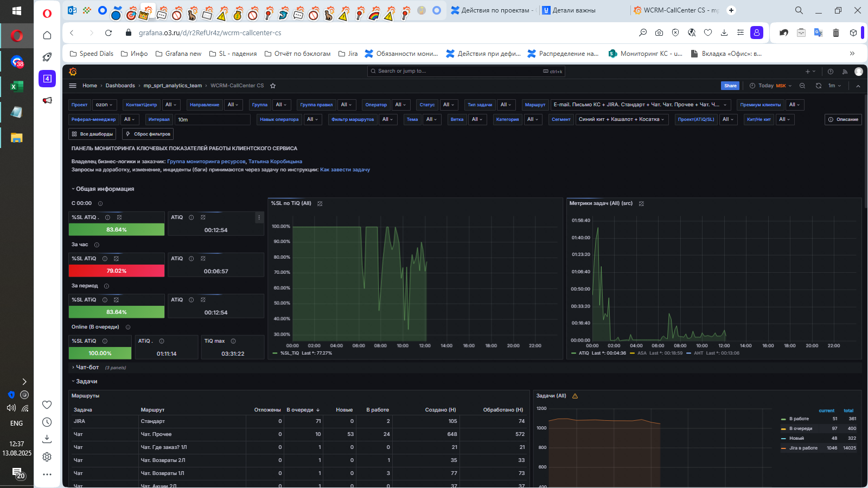Image resolution: width=868 pixels, height=488 pixels.
Task: Open Opera downloads icon in address bar
Action: 724,33
